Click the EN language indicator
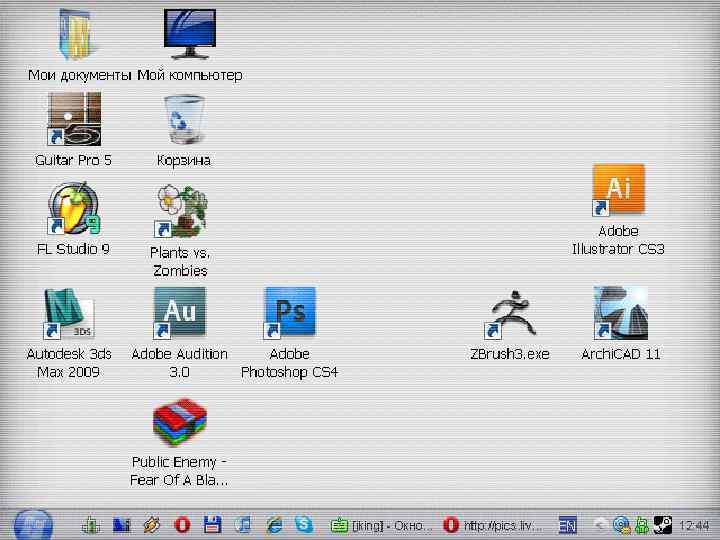Viewport: 720px width, 540px height. click(568, 525)
